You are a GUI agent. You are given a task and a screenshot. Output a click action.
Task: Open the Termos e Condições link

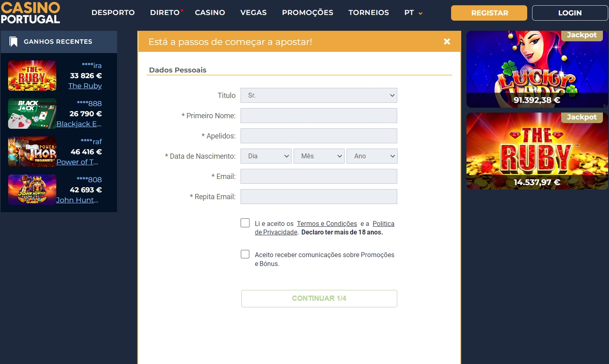(327, 224)
